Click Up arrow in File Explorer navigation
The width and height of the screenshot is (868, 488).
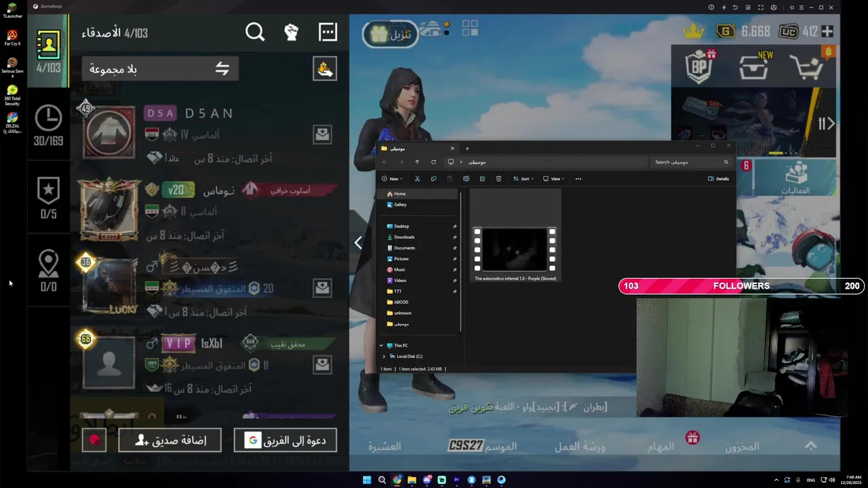(x=417, y=162)
